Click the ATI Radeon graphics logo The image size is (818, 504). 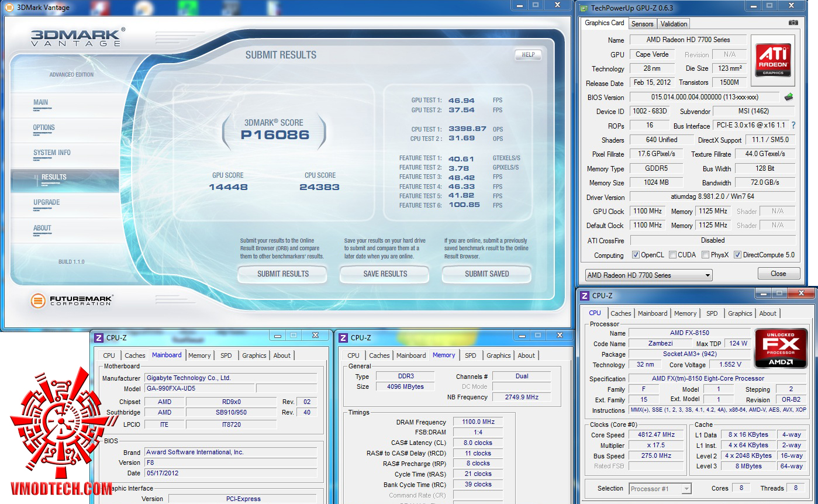coord(774,60)
